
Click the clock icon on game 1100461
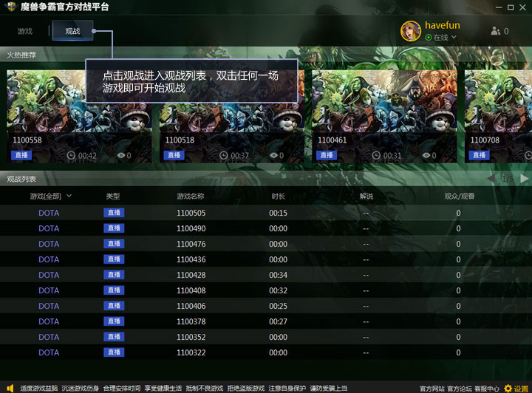click(x=376, y=156)
